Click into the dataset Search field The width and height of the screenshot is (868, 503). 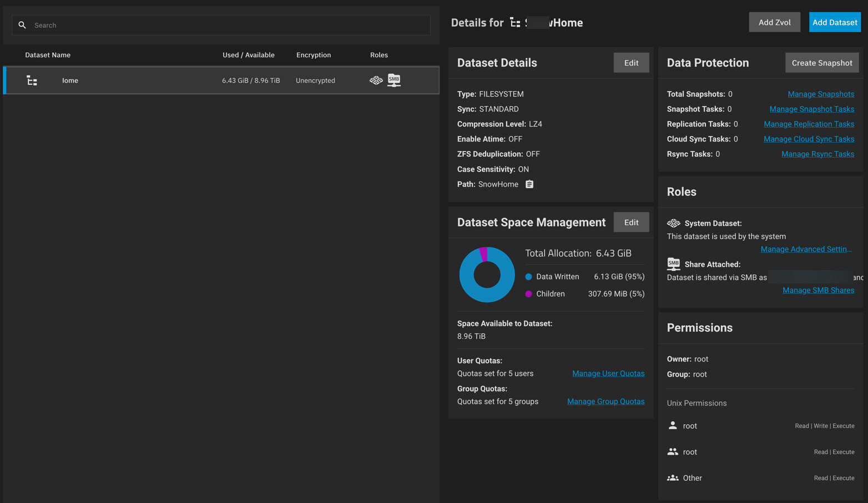tap(228, 25)
